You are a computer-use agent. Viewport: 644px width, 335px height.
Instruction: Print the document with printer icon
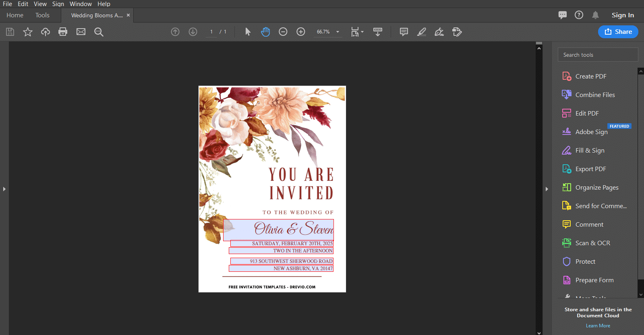[63, 32]
